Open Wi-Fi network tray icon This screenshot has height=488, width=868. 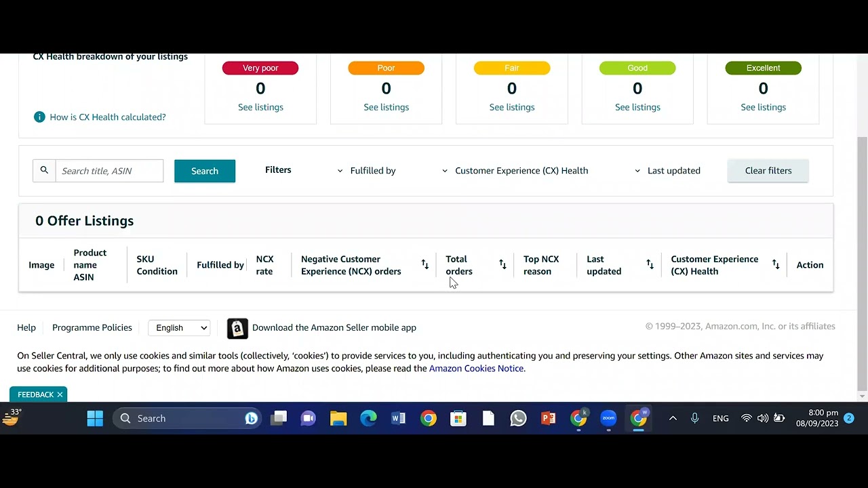click(747, 418)
